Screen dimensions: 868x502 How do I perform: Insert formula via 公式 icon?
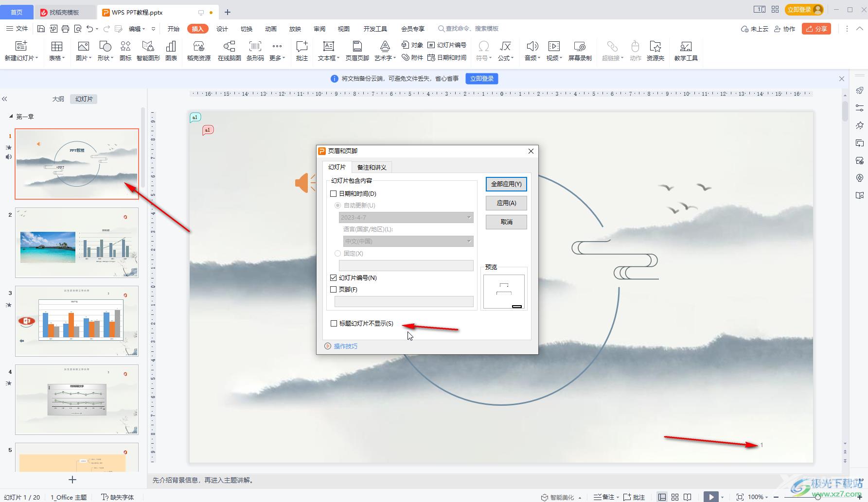pyautogui.click(x=506, y=51)
